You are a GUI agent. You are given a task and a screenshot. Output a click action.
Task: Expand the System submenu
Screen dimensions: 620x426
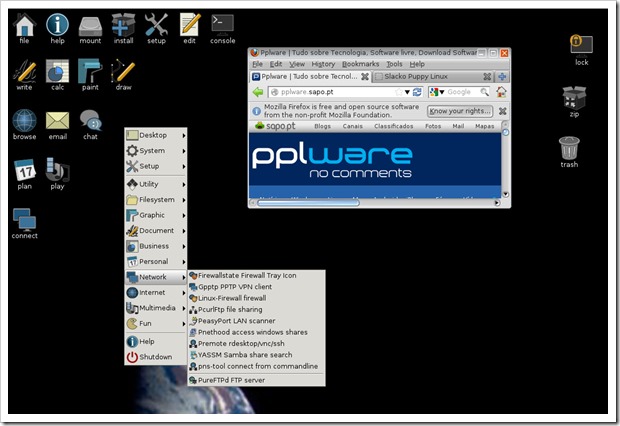point(156,151)
